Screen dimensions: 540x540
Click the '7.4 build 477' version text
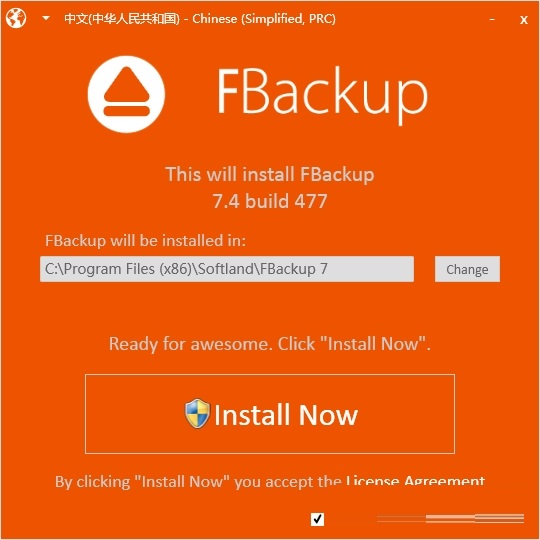pyautogui.click(x=270, y=201)
